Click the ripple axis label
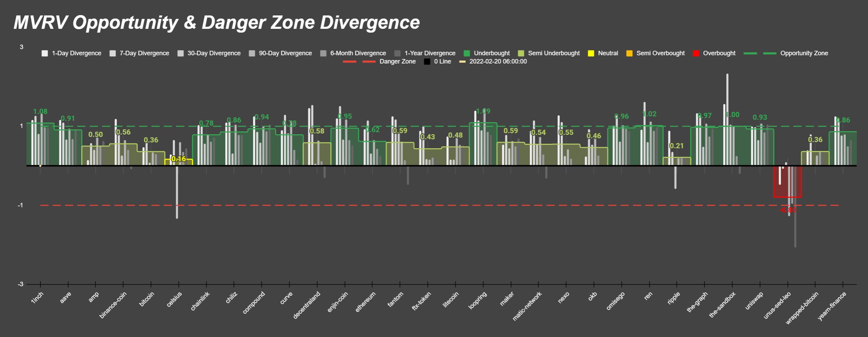This screenshot has width=868, height=337. pos(673,298)
